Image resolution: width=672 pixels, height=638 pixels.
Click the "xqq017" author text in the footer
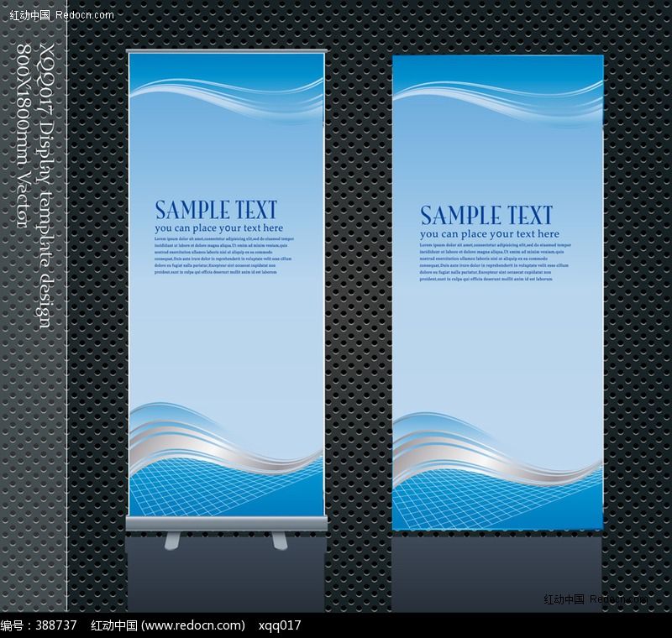point(280,625)
